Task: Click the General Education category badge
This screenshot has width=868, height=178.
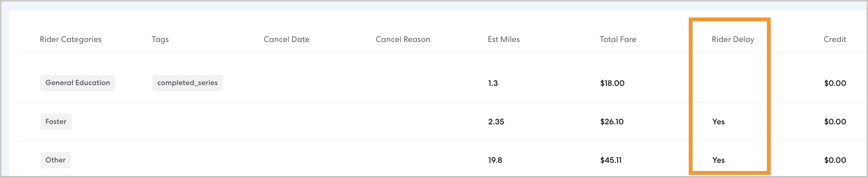Action: 78,83
